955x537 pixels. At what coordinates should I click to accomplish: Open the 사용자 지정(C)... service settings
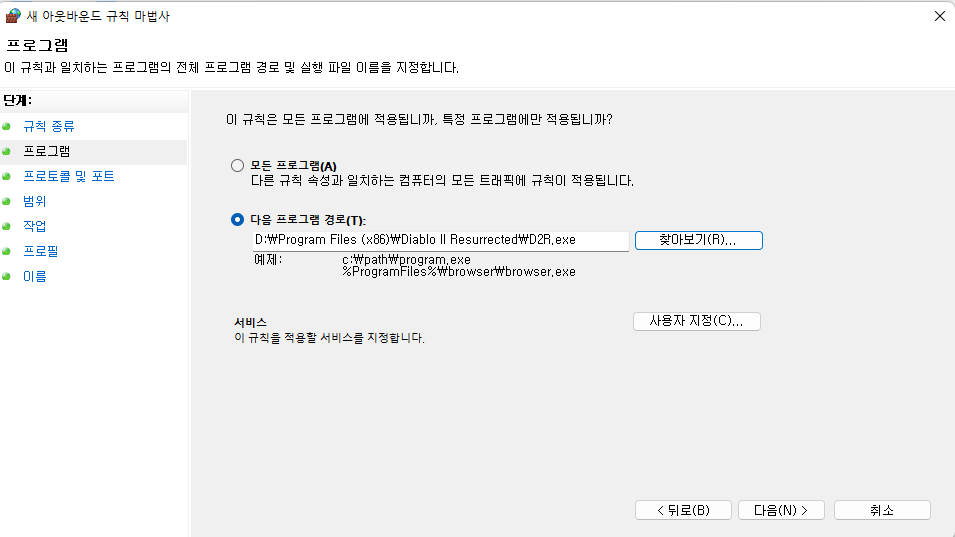click(x=697, y=321)
